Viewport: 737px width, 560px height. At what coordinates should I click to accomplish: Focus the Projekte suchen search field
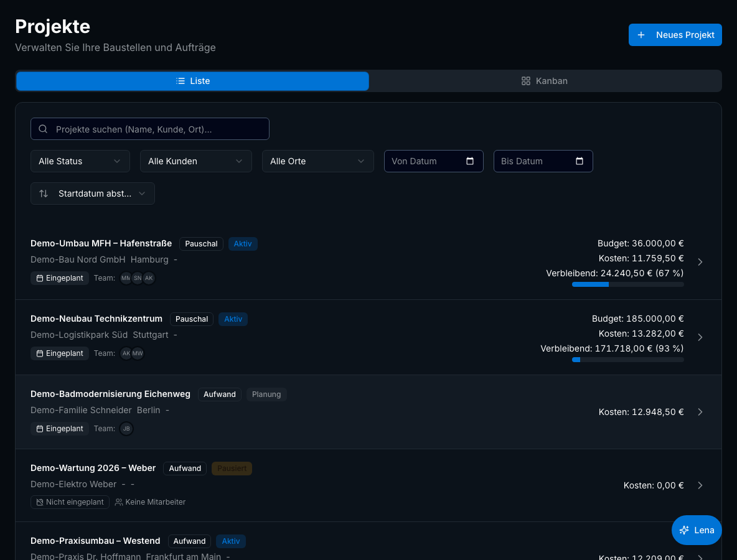[150, 129]
